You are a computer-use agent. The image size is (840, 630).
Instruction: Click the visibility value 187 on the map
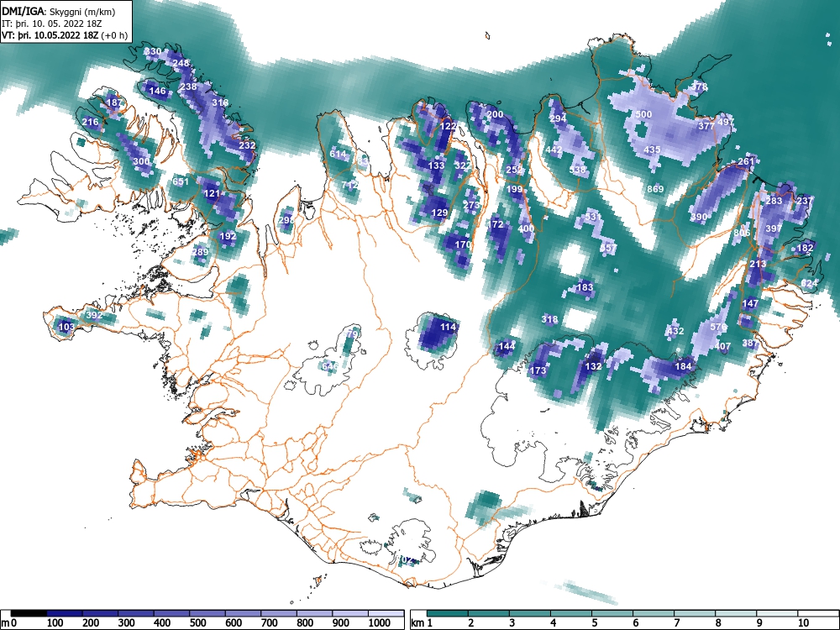coord(114,102)
